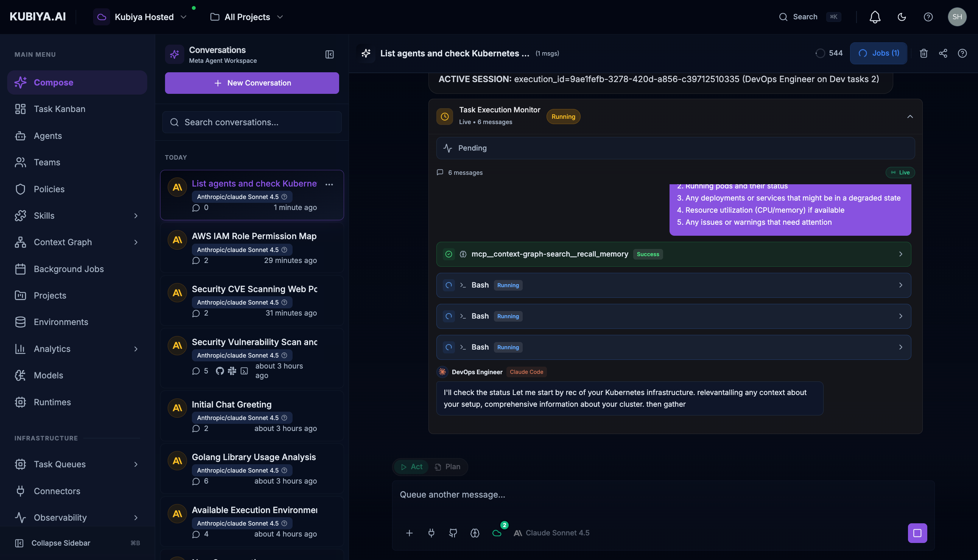This screenshot has width=978, height=560.
Task: Click the brain memory icon in message toolbar
Action: point(474,533)
